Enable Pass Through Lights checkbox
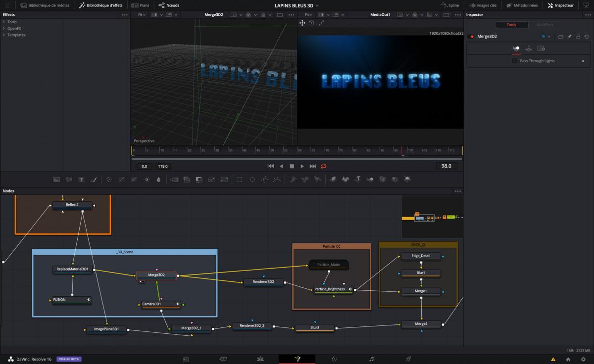Viewport: 594px width, 364px height. point(515,61)
